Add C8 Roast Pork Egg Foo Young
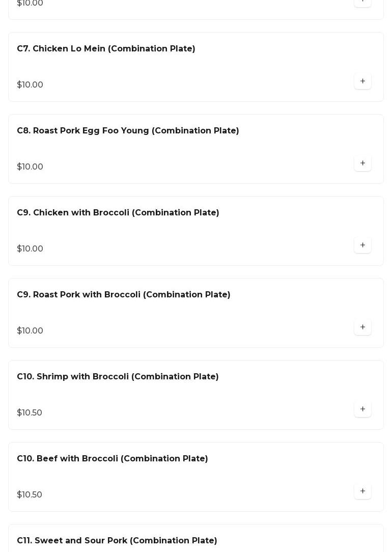This screenshot has width=392, height=552. [x=362, y=163]
